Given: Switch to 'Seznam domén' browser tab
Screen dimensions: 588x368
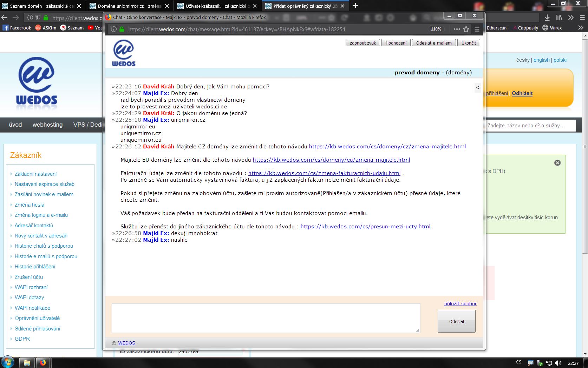Looking at the screenshot, I should tap(42, 6).
